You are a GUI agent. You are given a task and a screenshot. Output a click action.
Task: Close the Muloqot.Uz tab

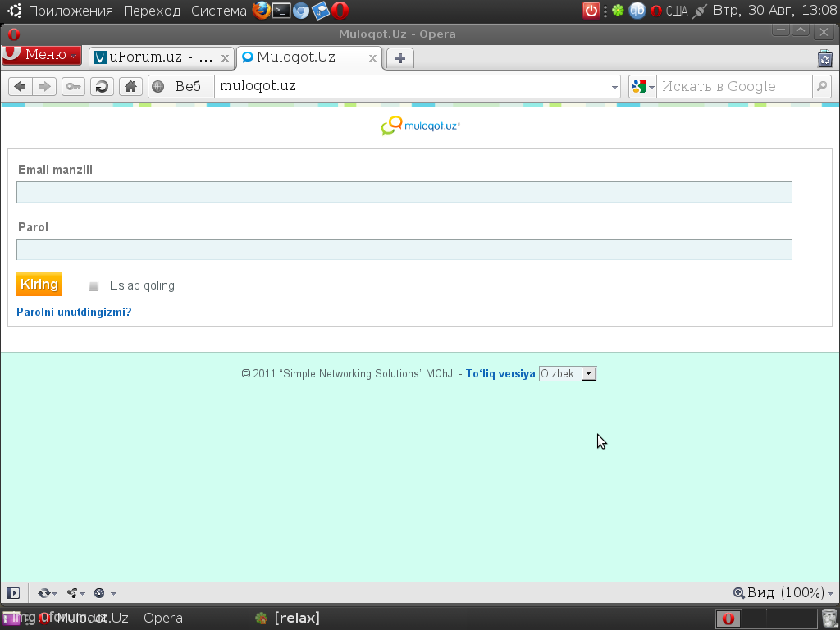pyautogui.click(x=372, y=58)
